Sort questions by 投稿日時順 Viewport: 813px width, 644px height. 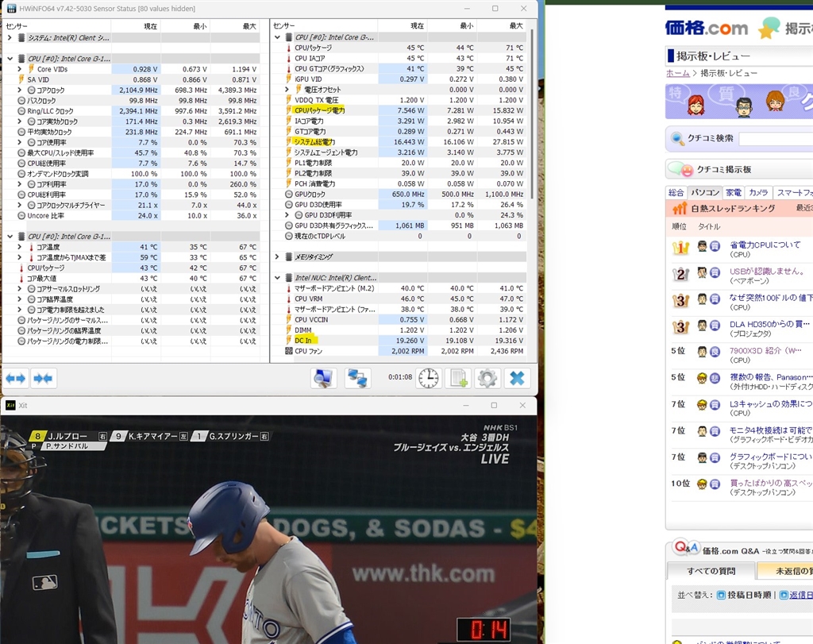[x=749, y=595]
